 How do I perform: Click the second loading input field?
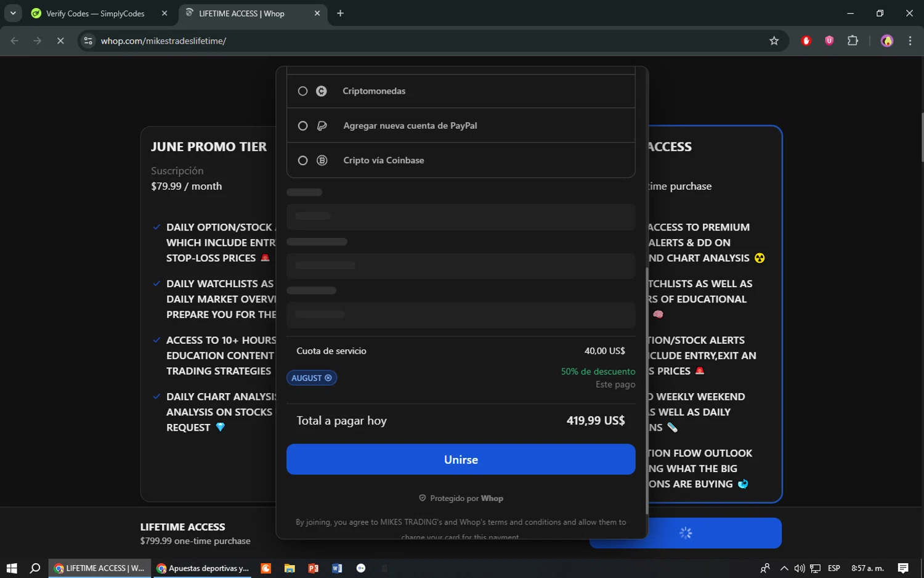point(461,266)
